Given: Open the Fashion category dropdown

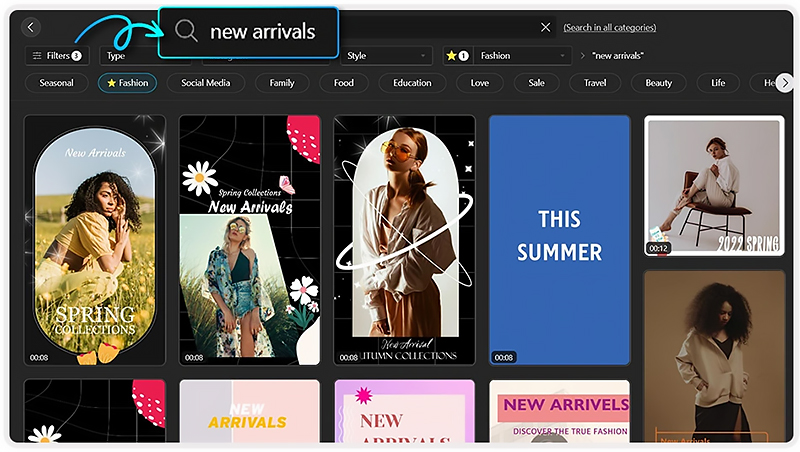Looking at the screenshot, I should click(522, 56).
